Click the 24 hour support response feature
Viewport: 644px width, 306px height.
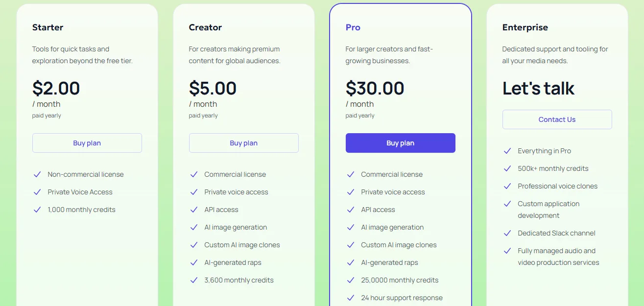point(402,298)
